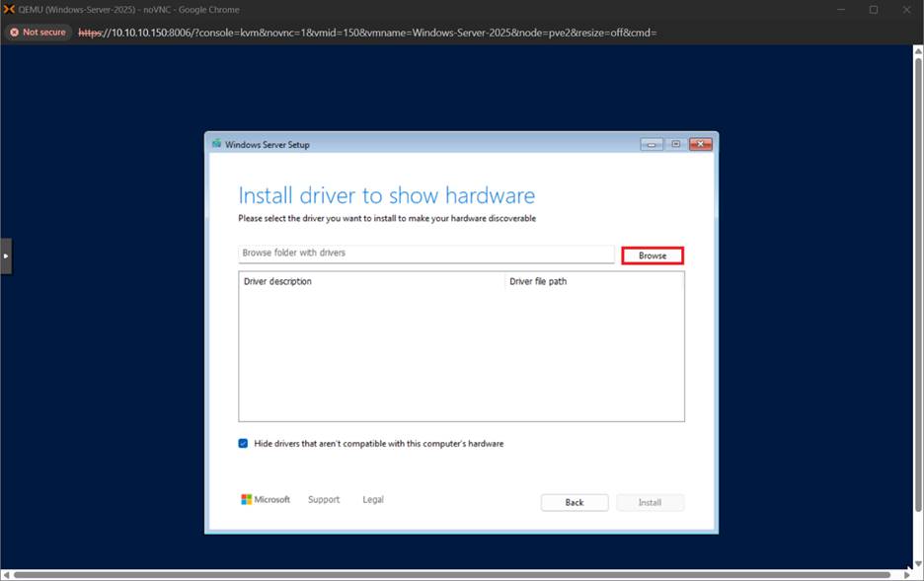This screenshot has height=581, width=924.
Task: Maximize the Windows Server Setup dialog
Action: tap(676, 144)
